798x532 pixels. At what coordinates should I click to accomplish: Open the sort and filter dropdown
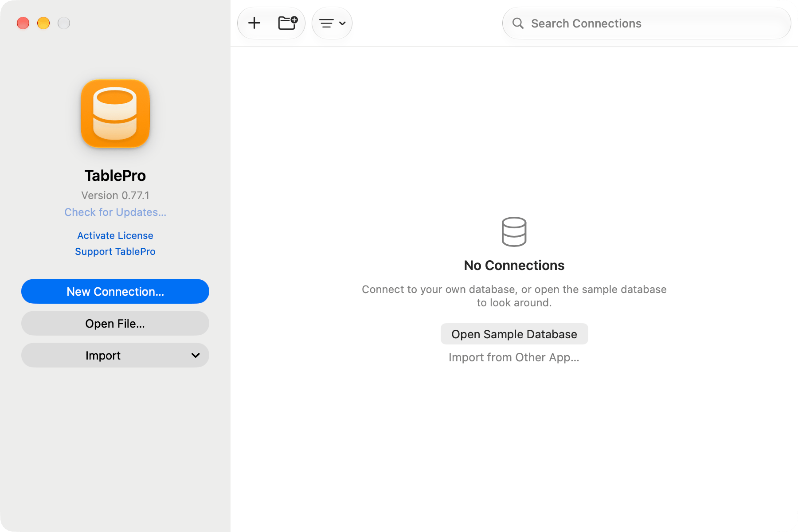point(332,23)
